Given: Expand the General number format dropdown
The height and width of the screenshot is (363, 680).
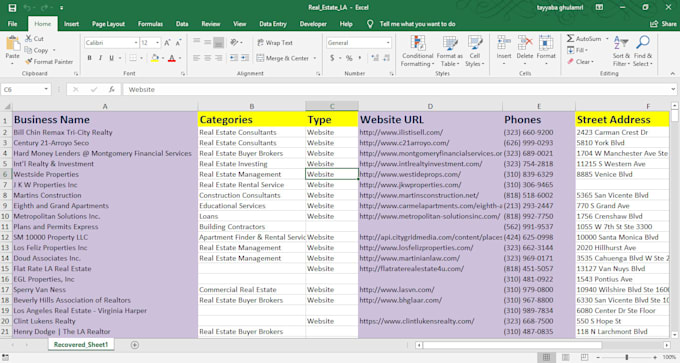Looking at the screenshot, I should click(388, 43).
